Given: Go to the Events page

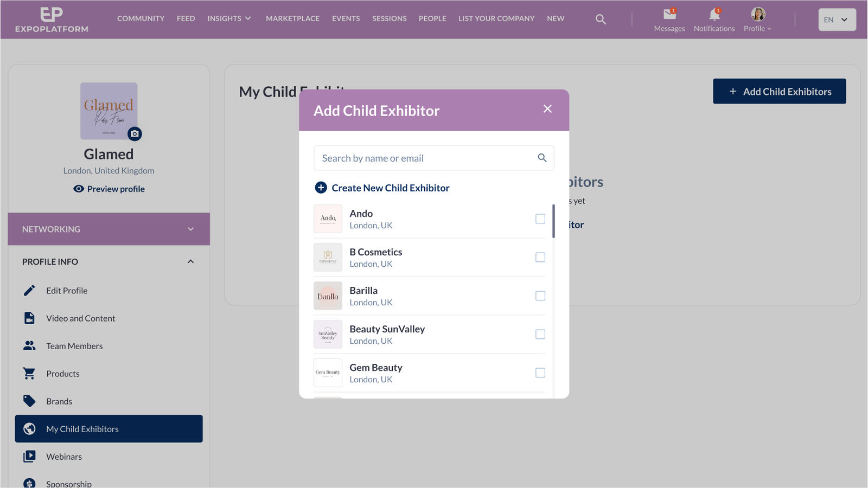Looking at the screenshot, I should pos(346,18).
